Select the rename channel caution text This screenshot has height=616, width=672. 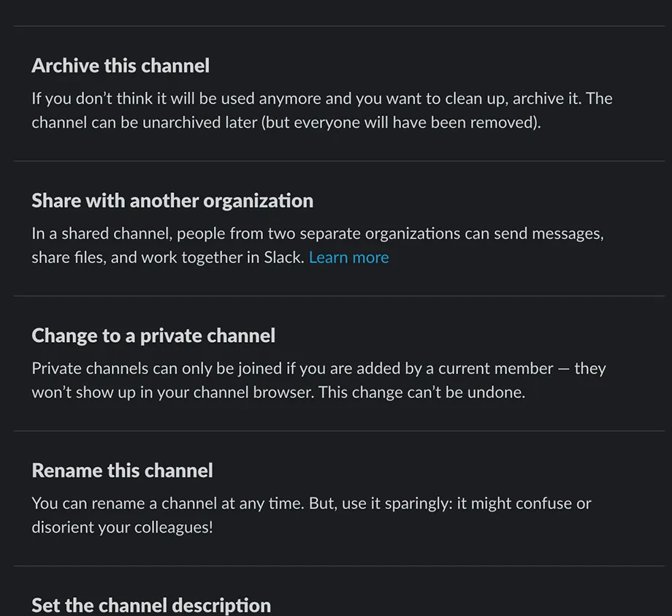(311, 515)
